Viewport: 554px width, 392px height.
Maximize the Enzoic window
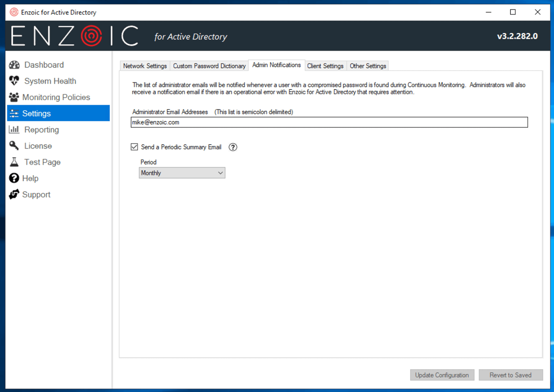[513, 12]
